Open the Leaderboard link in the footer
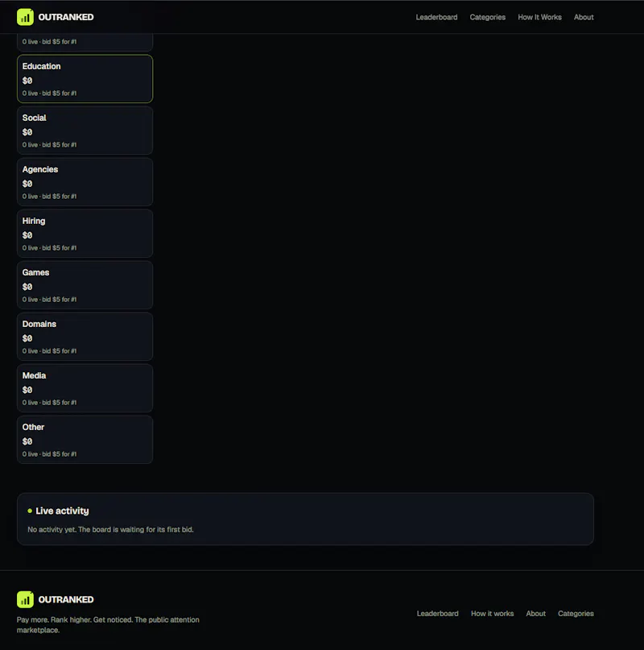 [x=437, y=614]
